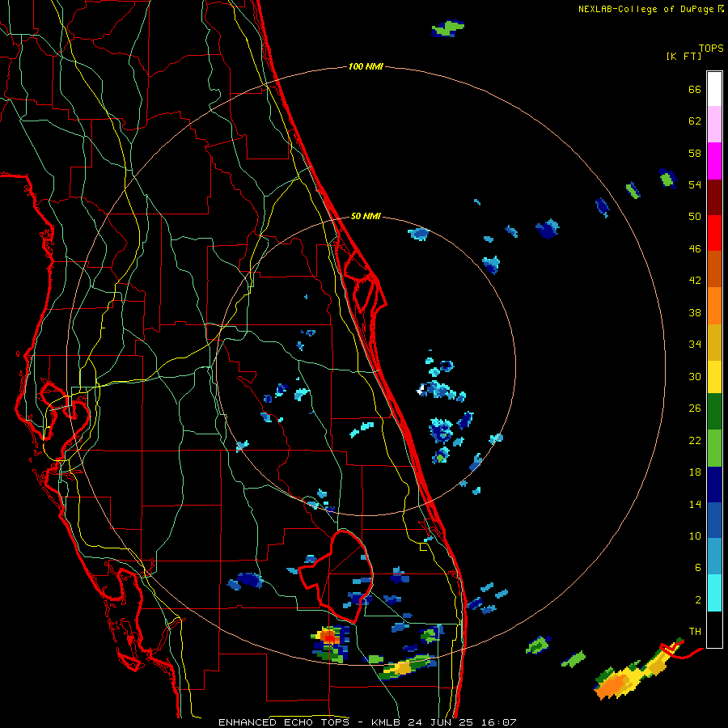
Task: Click the legend value 38
Action: point(695,312)
